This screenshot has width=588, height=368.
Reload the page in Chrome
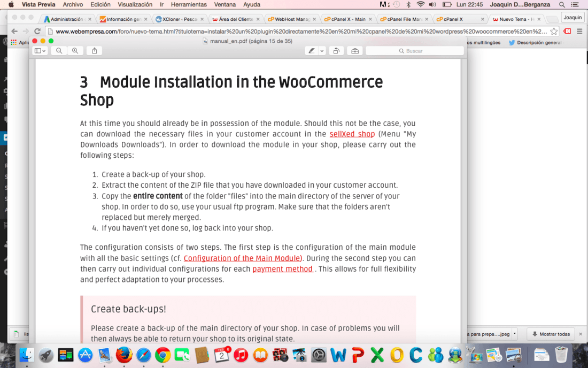click(37, 32)
